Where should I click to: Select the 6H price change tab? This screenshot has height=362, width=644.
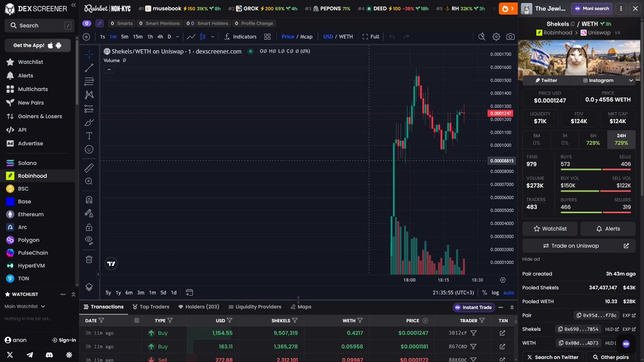point(593,139)
